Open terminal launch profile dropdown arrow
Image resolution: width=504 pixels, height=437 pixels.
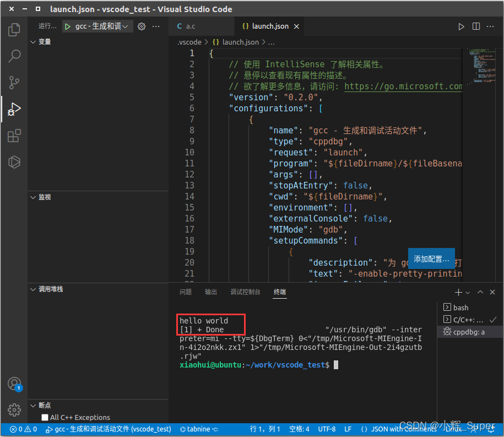[468, 293]
